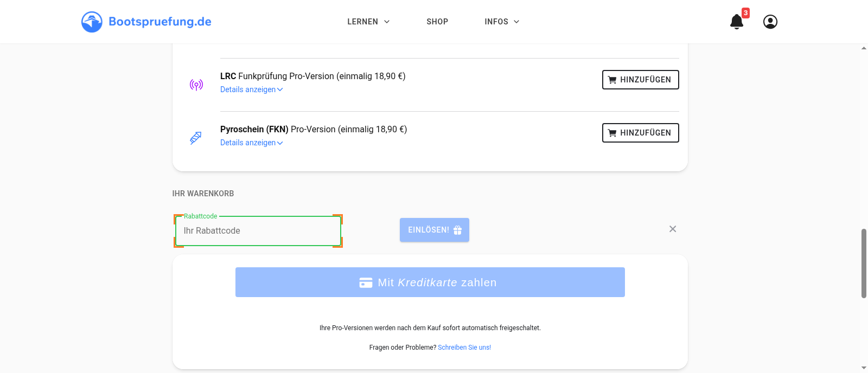
Task: Click the LRC radio antenna icon
Action: (196, 85)
